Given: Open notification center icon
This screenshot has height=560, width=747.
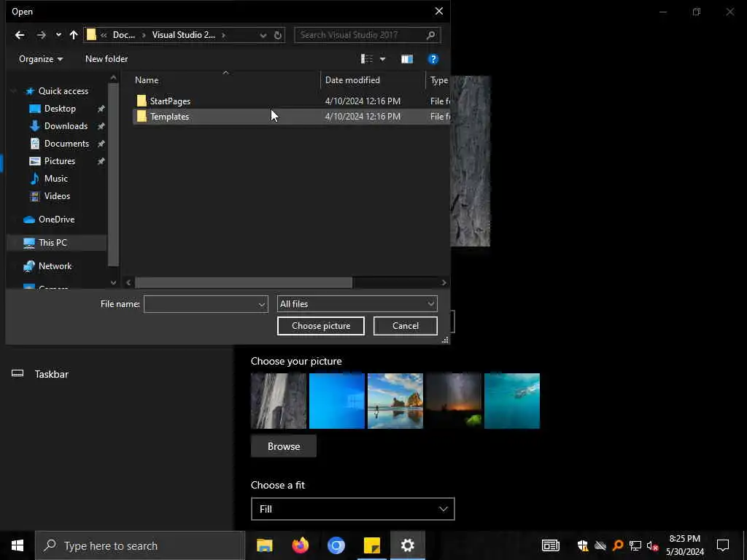Looking at the screenshot, I should click(723, 545).
